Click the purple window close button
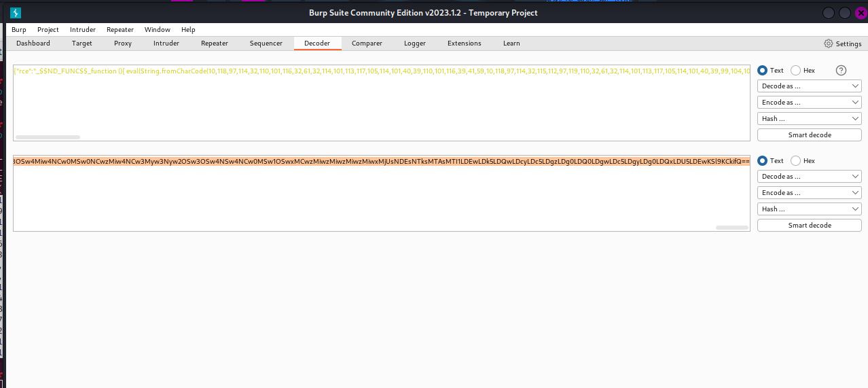868x388 pixels. pos(859,13)
